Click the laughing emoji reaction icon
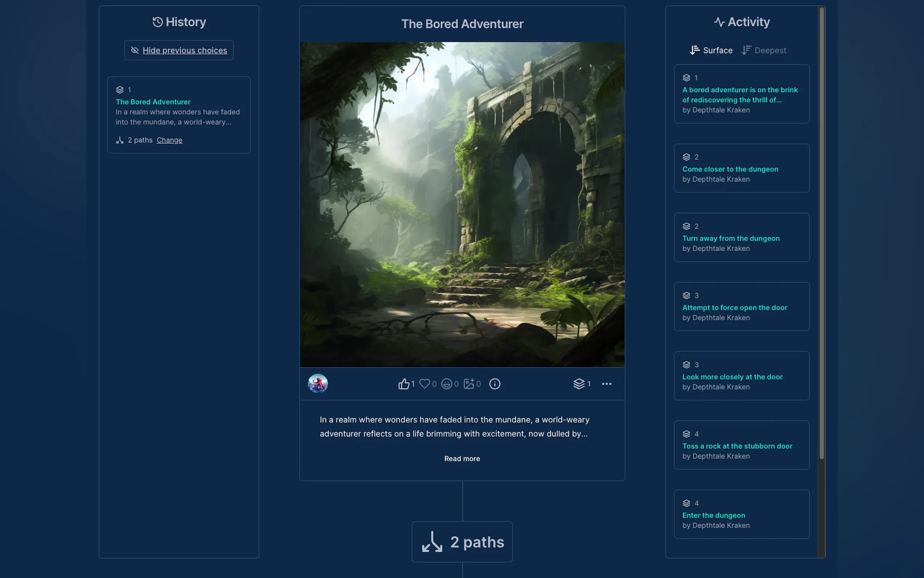 446,384
